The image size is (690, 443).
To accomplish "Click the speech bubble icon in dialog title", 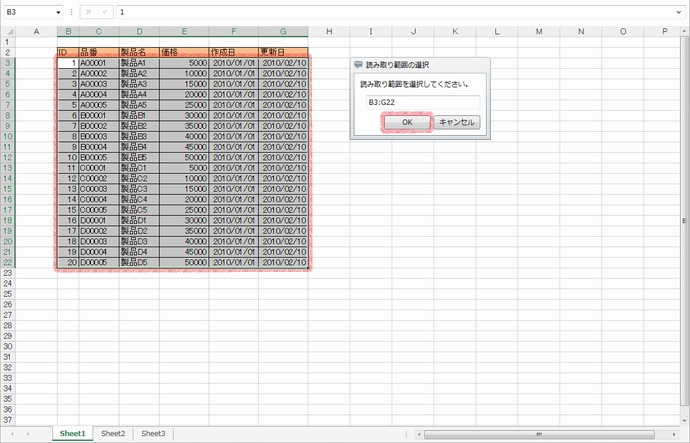I will click(x=359, y=64).
